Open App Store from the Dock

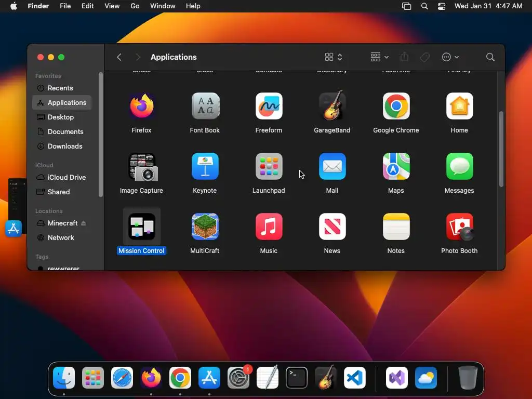tap(209, 378)
